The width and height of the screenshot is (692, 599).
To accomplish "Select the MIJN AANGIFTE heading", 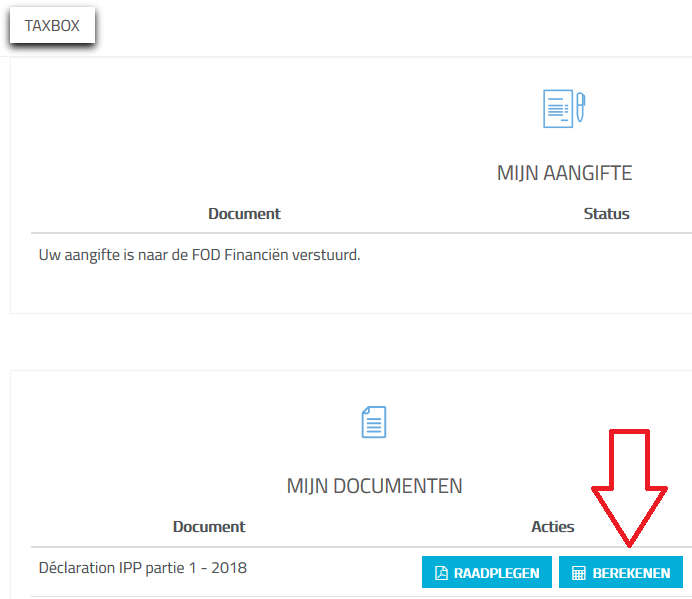I will (x=564, y=173).
